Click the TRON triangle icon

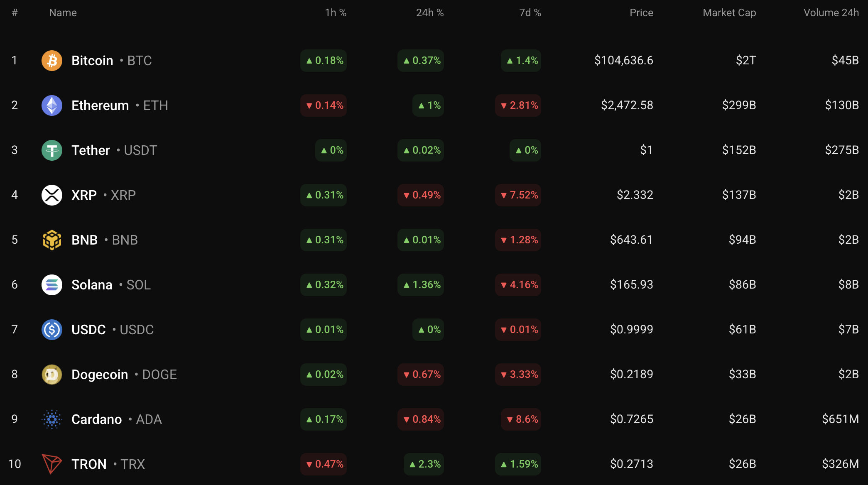click(52, 464)
